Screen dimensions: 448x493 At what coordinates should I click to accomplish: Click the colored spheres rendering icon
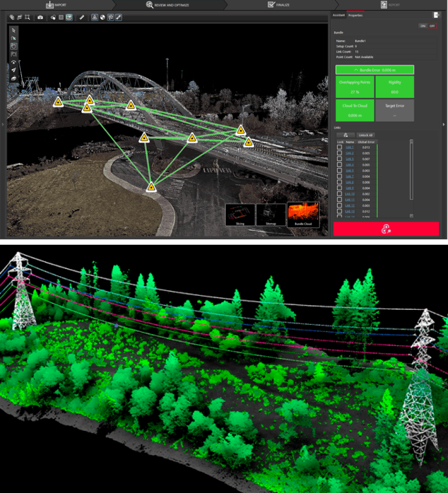[x=53, y=17]
